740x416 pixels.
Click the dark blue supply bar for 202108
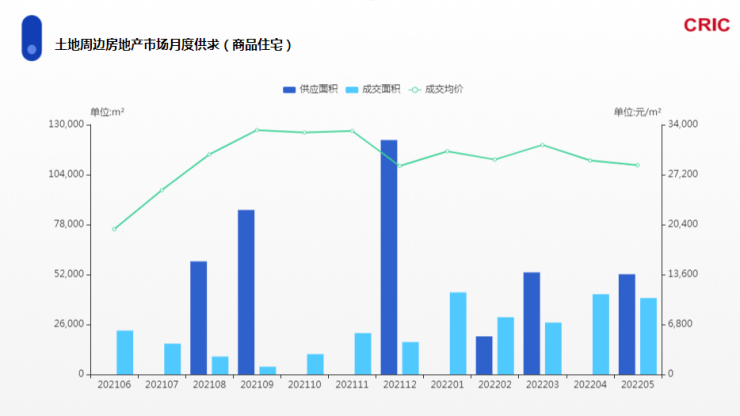[198, 318]
